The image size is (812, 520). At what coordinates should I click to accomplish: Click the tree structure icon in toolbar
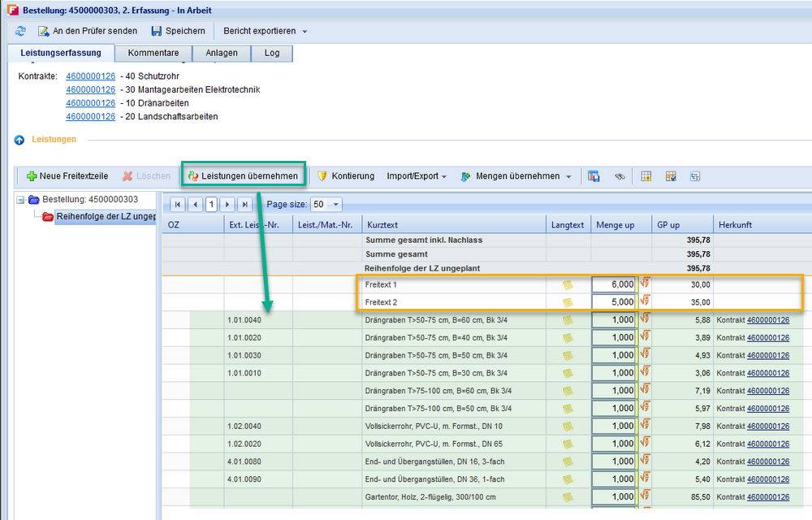pos(696,176)
